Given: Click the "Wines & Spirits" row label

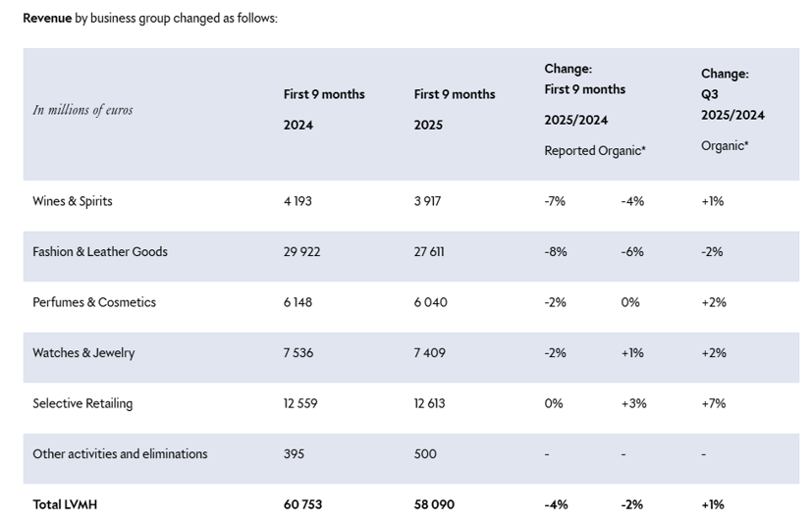Looking at the screenshot, I should coord(73,201).
